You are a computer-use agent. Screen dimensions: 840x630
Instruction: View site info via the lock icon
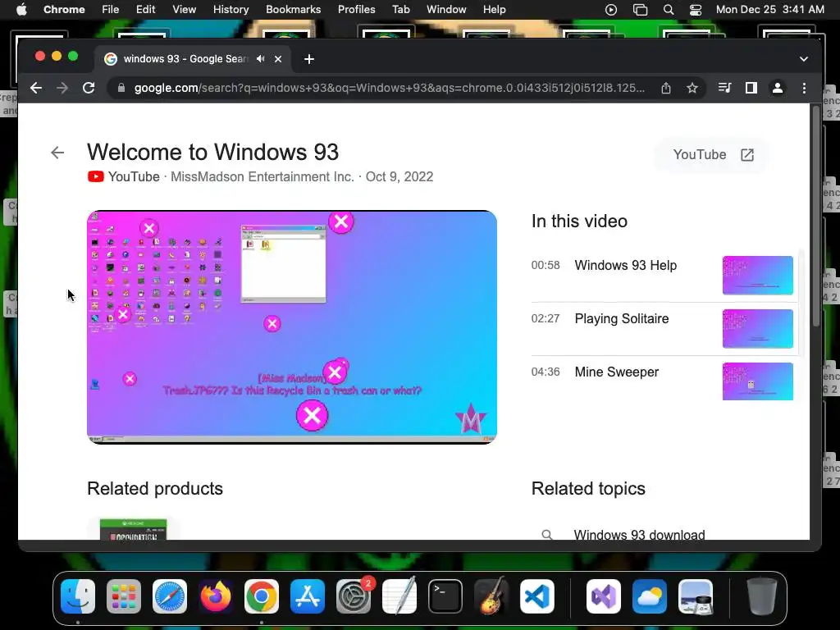click(121, 88)
